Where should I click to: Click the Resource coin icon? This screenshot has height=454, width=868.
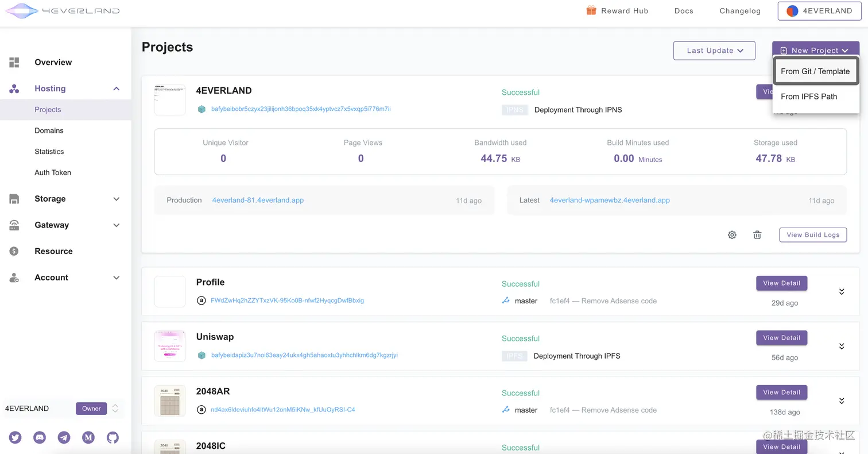tap(14, 251)
